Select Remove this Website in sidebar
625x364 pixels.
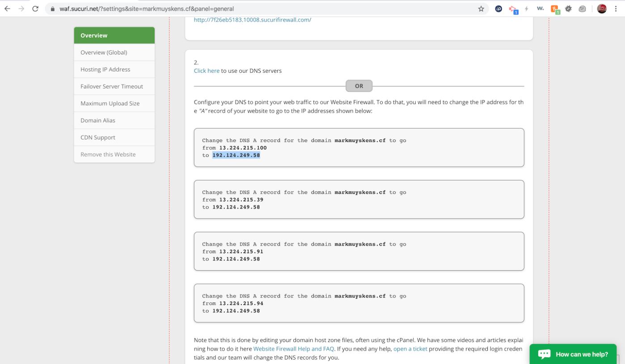click(x=114, y=154)
